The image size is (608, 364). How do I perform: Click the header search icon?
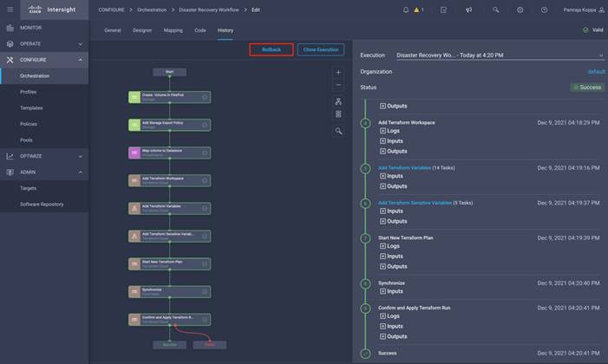coord(495,10)
